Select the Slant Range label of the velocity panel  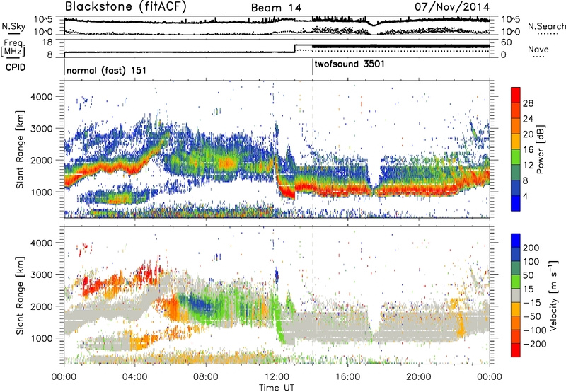[20, 296]
